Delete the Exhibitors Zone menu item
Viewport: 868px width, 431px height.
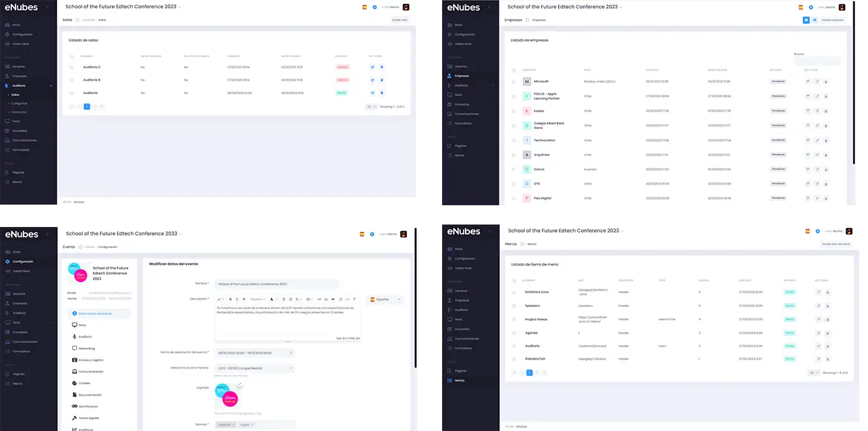828,292
